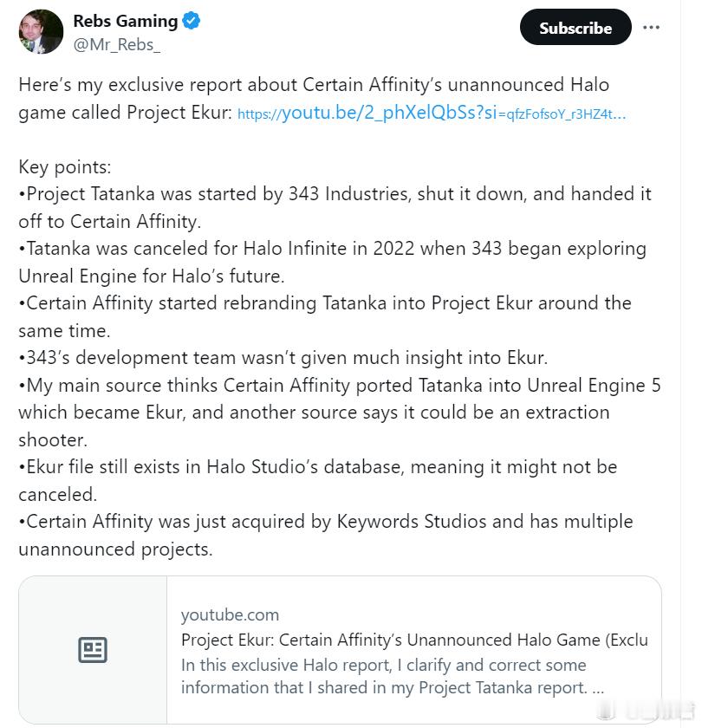
Task: Click the bullet about rebranding Tatanka into Ekur
Action: point(325,316)
